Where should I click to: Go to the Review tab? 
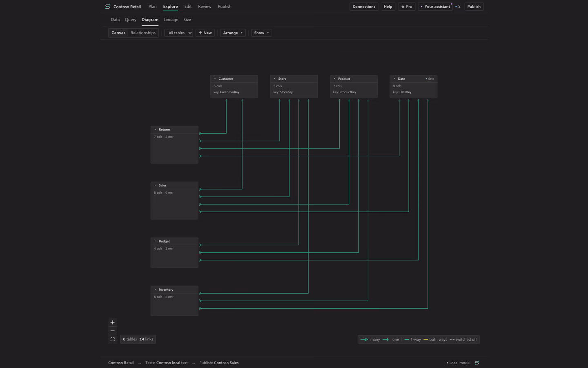tap(205, 7)
